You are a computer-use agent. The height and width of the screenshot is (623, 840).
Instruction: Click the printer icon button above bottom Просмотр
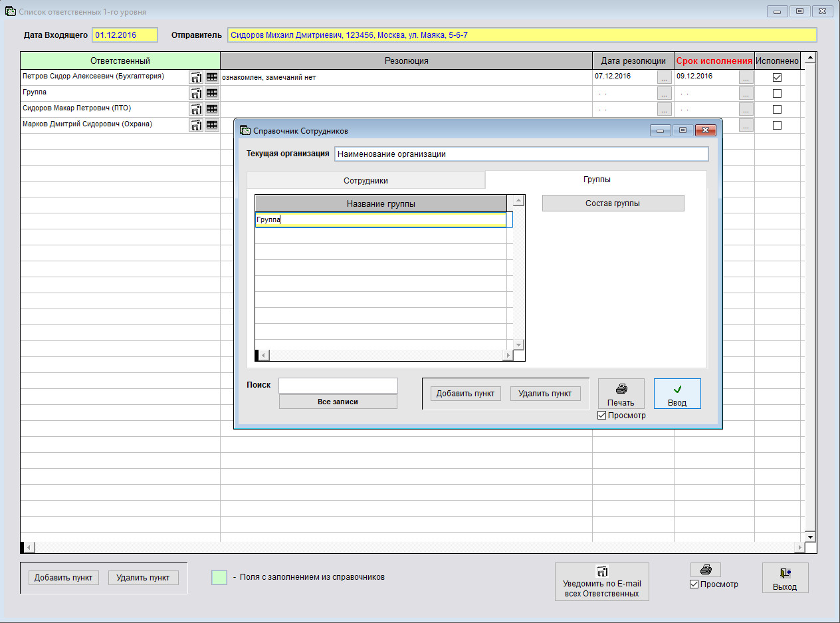click(x=705, y=570)
